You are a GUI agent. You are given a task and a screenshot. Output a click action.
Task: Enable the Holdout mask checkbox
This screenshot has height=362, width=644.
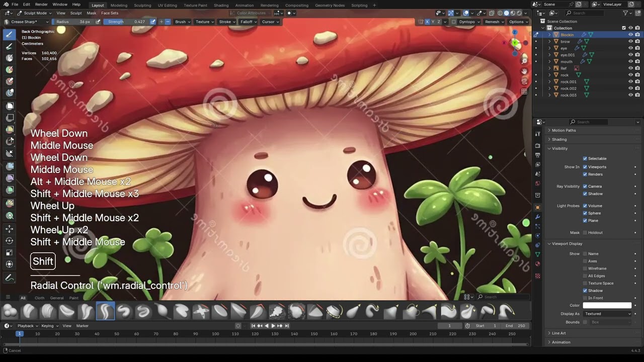click(585, 233)
